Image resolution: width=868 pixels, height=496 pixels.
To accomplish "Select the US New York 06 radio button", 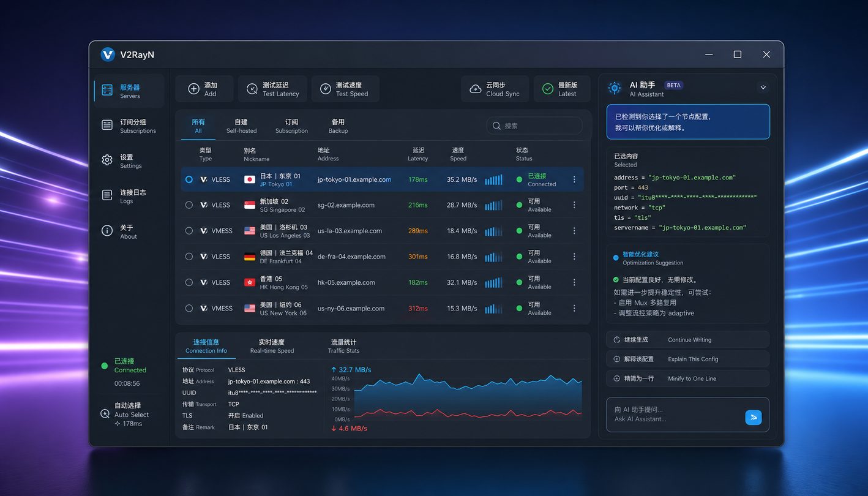I will [x=189, y=308].
